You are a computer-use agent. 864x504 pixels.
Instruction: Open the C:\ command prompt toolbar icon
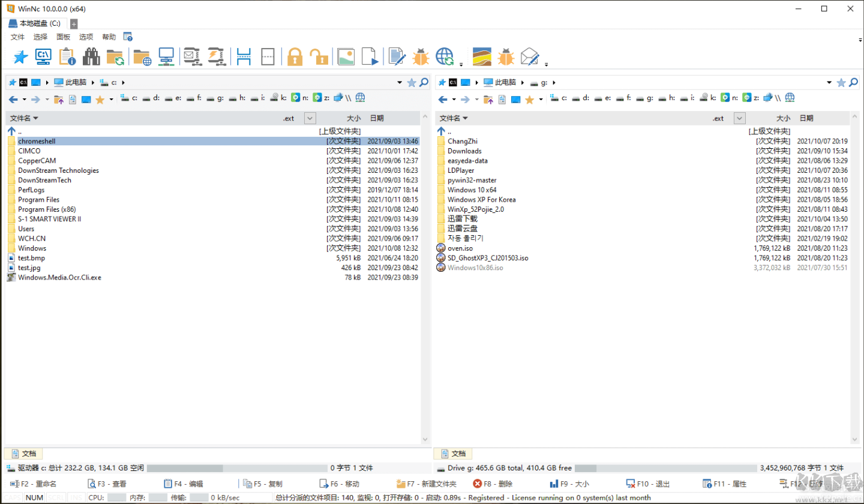(43, 57)
